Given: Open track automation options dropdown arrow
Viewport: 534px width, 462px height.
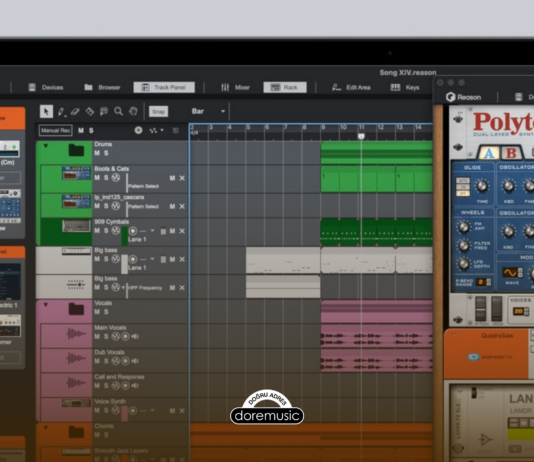Looking at the screenshot, I should tap(162, 130).
